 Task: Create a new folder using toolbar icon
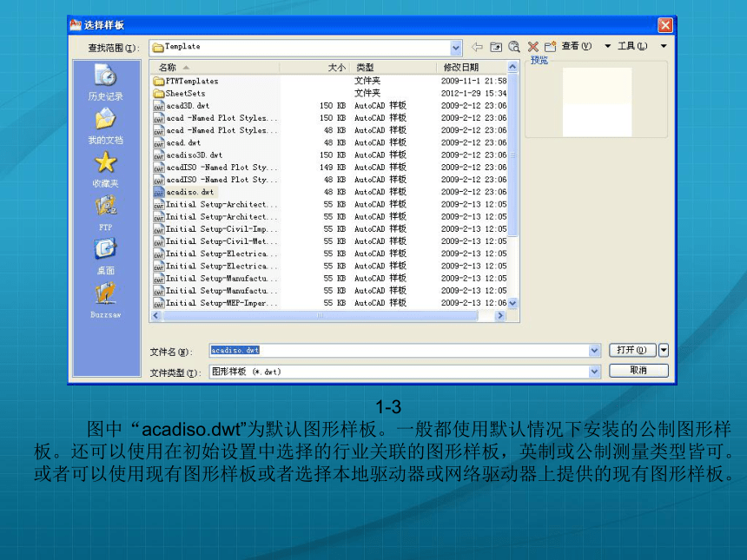coord(550,47)
